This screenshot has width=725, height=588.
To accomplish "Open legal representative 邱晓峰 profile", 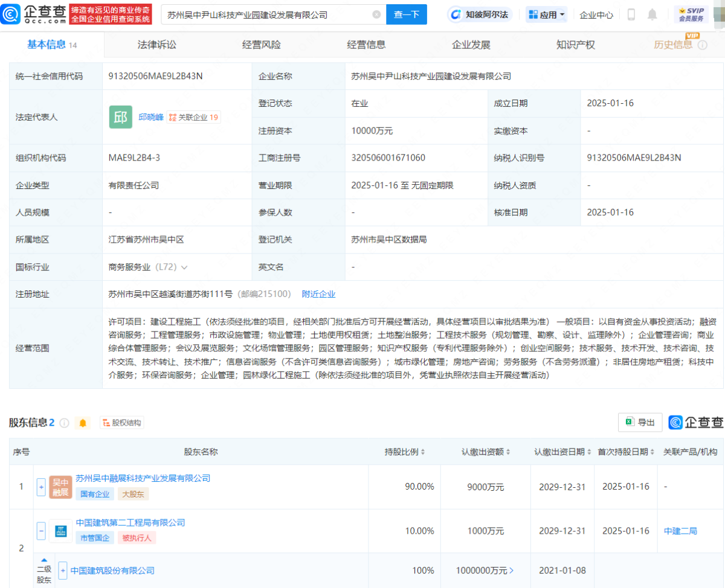I will point(151,117).
